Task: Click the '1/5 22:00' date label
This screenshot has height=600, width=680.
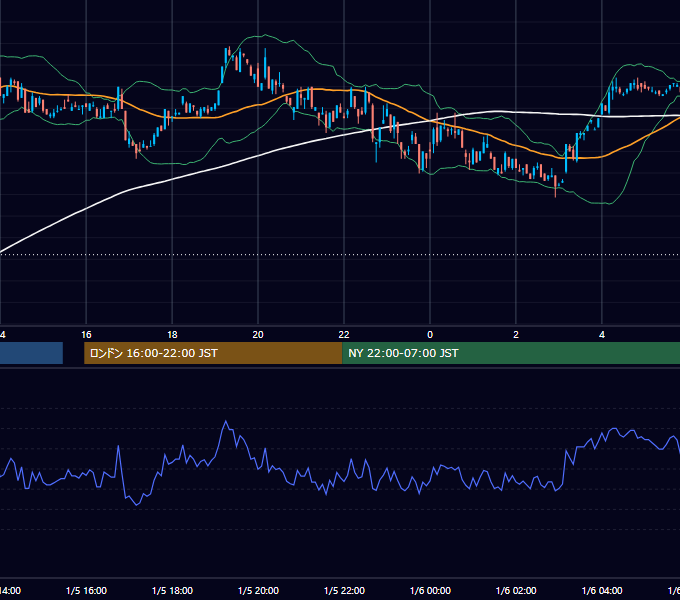Action: click(344, 590)
